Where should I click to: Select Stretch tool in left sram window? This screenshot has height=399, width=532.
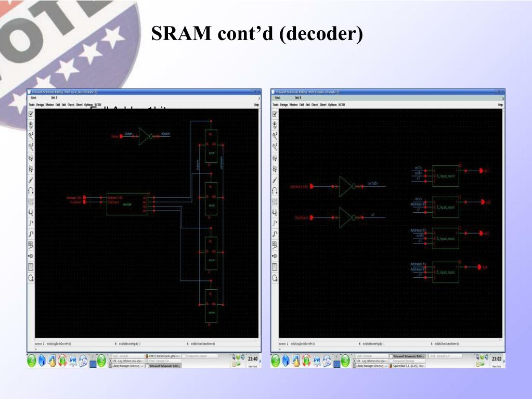[31, 158]
